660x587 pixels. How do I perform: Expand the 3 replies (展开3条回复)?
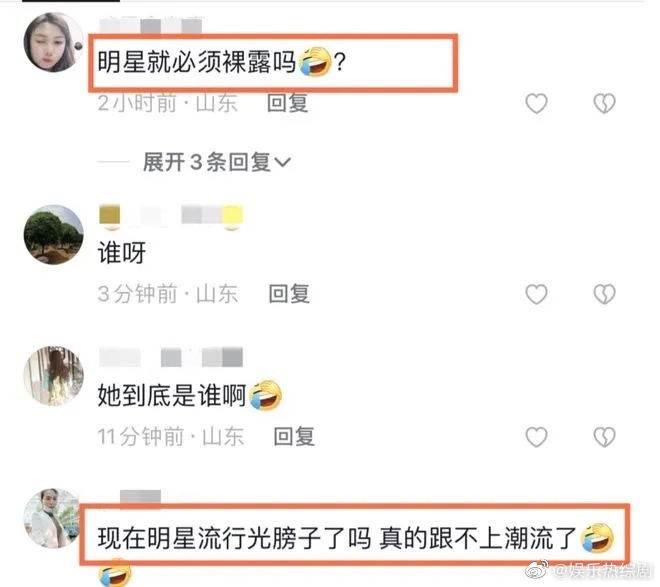(216, 162)
